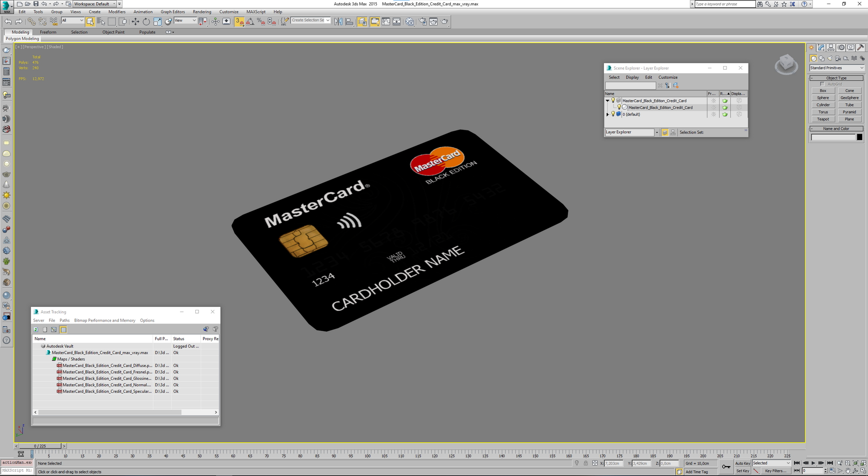The image size is (868, 476).
Task: Switch to the Object Paint ribbon tab
Action: coord(113,32)
